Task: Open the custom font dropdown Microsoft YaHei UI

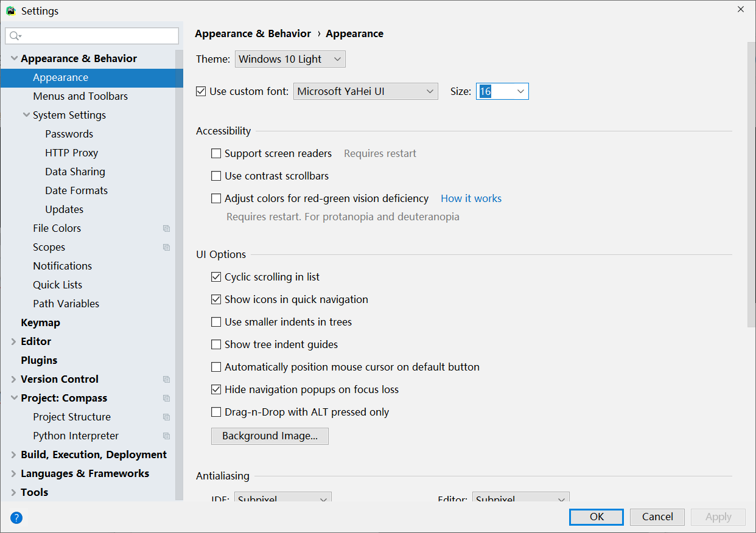Action: point(366,91)
